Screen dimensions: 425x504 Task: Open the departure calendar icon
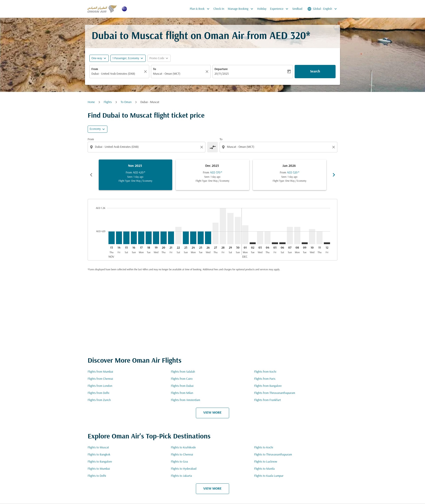coord(289,71)
